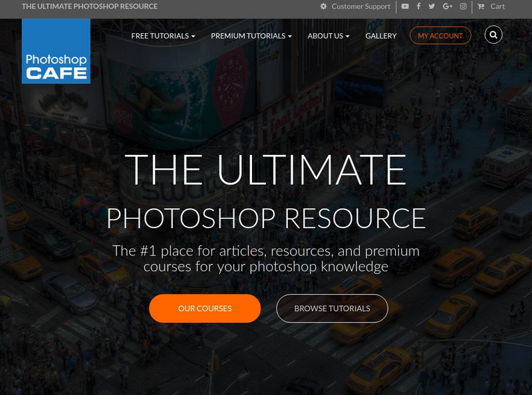Open the About Us dropdown

pyautogui.click(x=328, y=36)
